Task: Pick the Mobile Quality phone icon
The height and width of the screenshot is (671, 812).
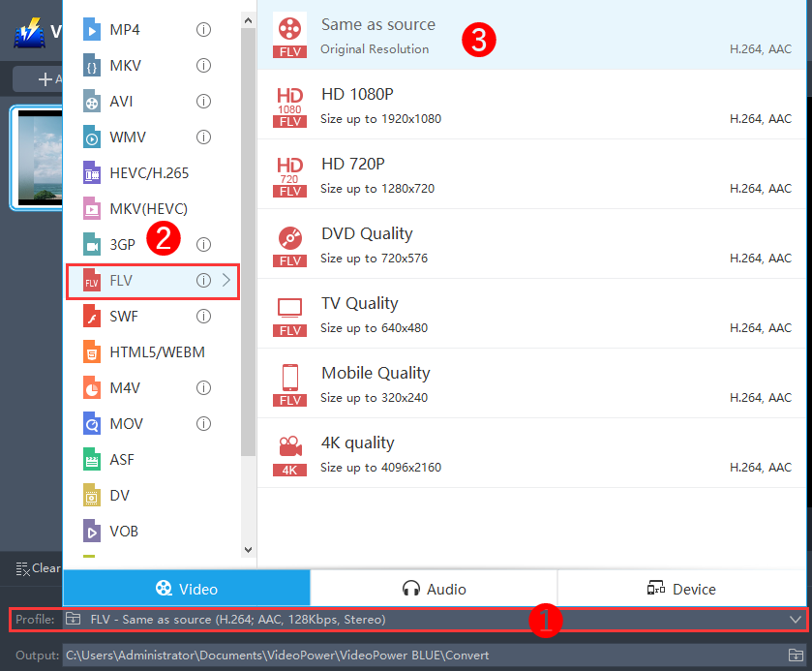Action: (289, 382)
